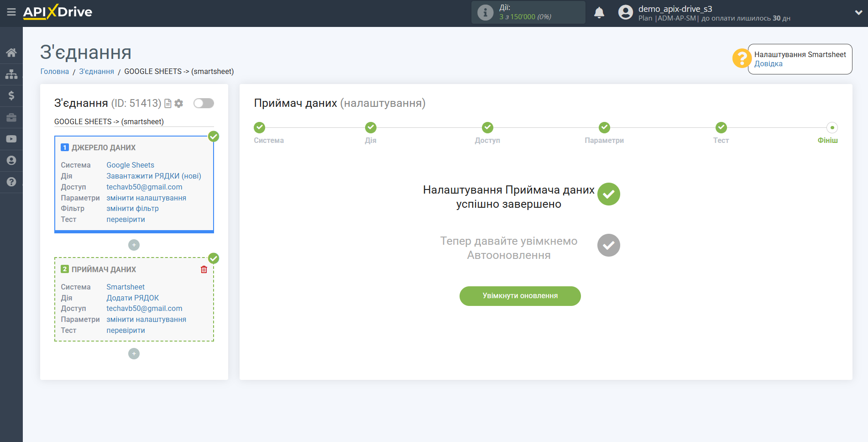Click змінити фільтр link
This screenshot has height=442, width=868.
(x=132, y=208)
